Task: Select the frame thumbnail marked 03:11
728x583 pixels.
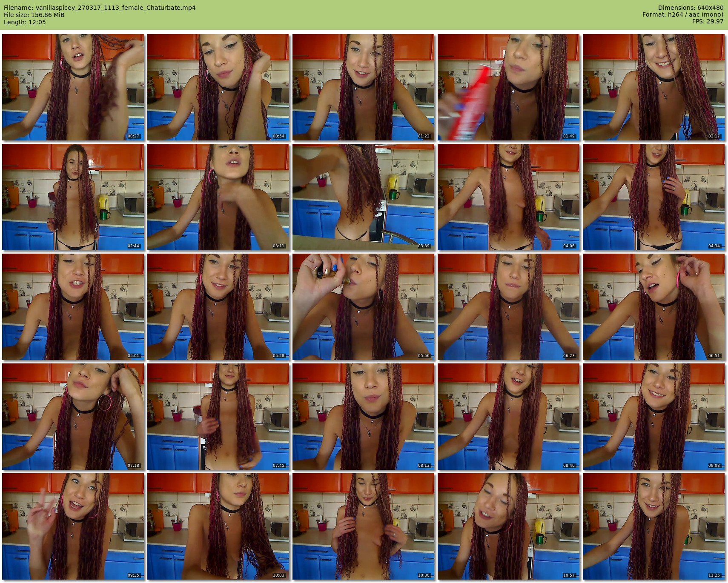Action: 218,197
